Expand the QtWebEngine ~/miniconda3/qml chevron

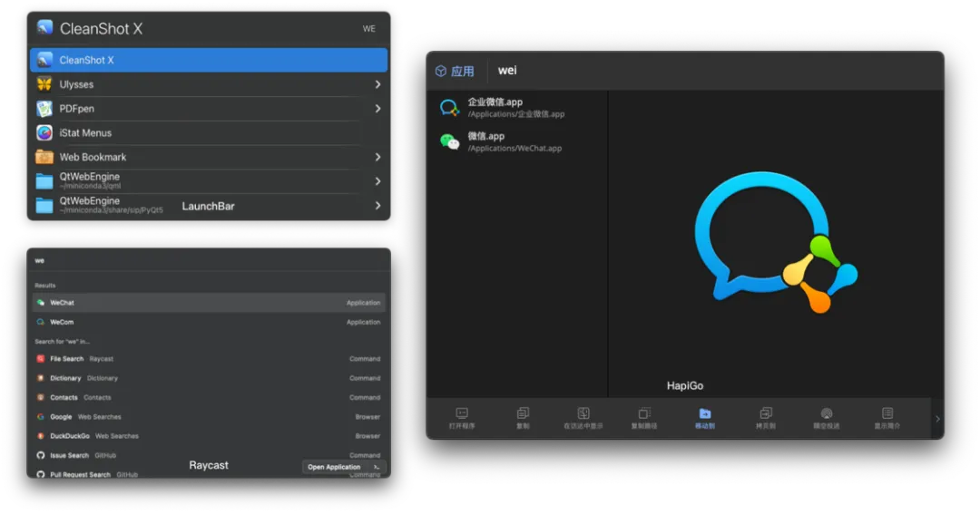[x=377, y=181]
